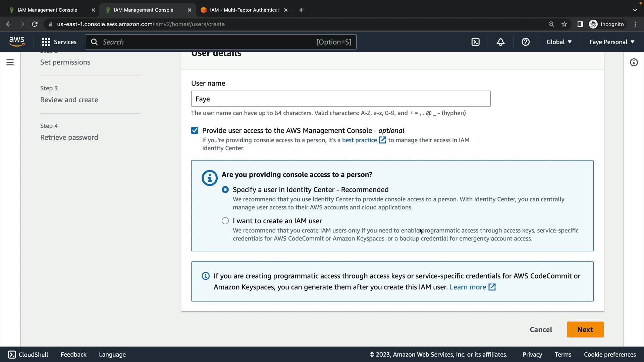
Task: Select Specify a user in Identity Center
Action: tap(225, 190)
